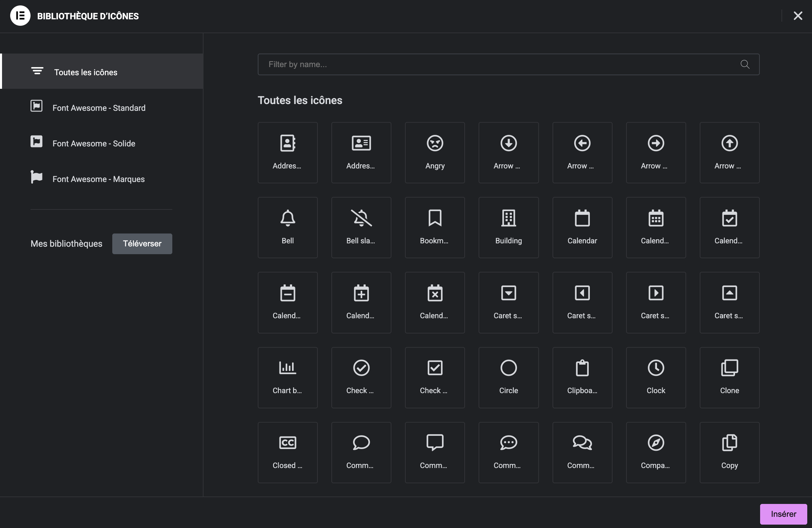
Task: Switch to Font Awesome - Solide
Action: [x=94, y=143]
